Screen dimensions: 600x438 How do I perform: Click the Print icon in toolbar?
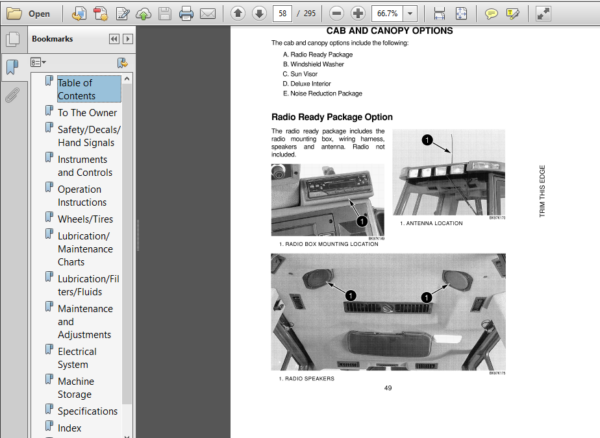186,14
